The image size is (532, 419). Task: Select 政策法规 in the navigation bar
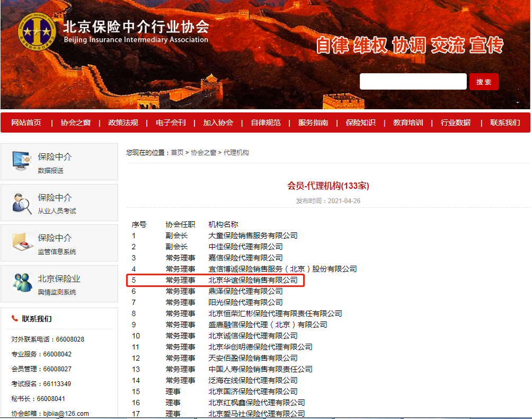tap(123, 123)
